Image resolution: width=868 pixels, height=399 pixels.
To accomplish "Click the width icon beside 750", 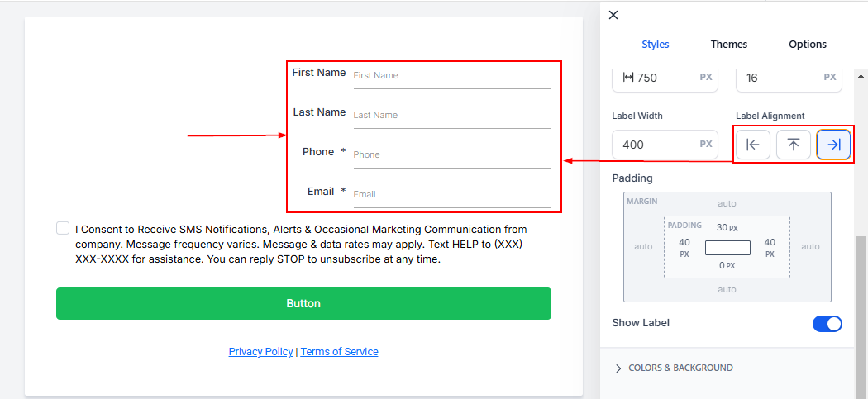I will click(x=627, y=77).
